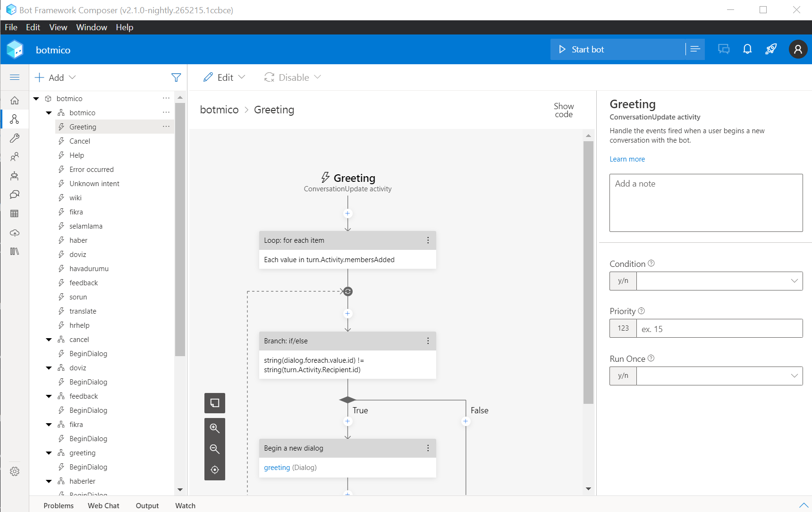812x512 pixels.
Task: Open Bot Responses via the speech bubble icon
Action: coord(15,195)
